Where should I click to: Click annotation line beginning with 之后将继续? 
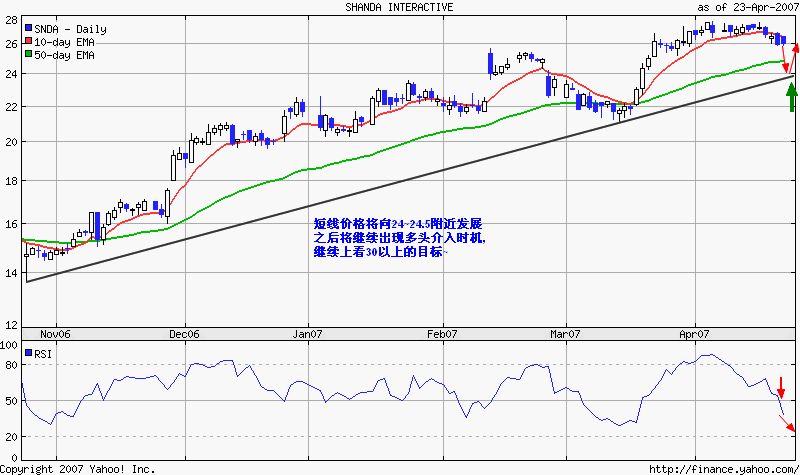399,238
